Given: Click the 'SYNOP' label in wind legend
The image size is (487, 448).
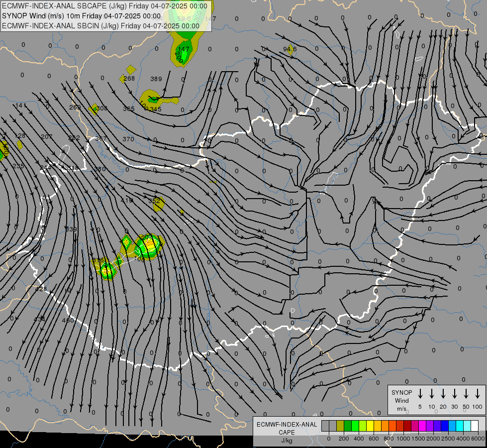Looking at the screenshot, I should 401,392.
